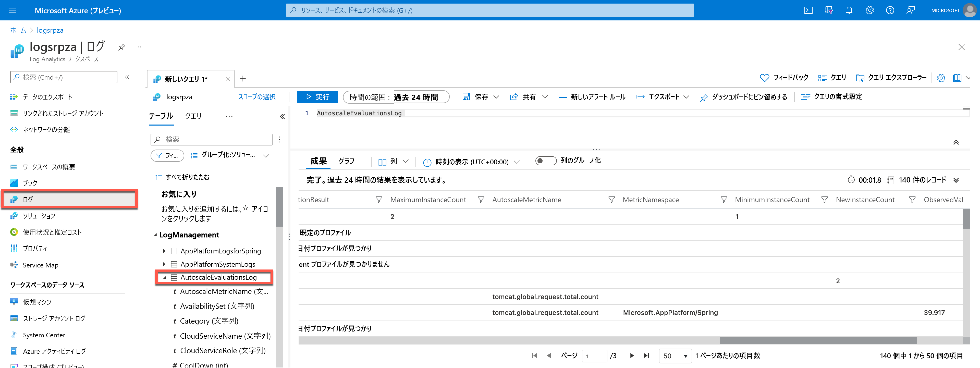980x368 pixels.
Task: Create a new alert rule
Action: point(592,97)
